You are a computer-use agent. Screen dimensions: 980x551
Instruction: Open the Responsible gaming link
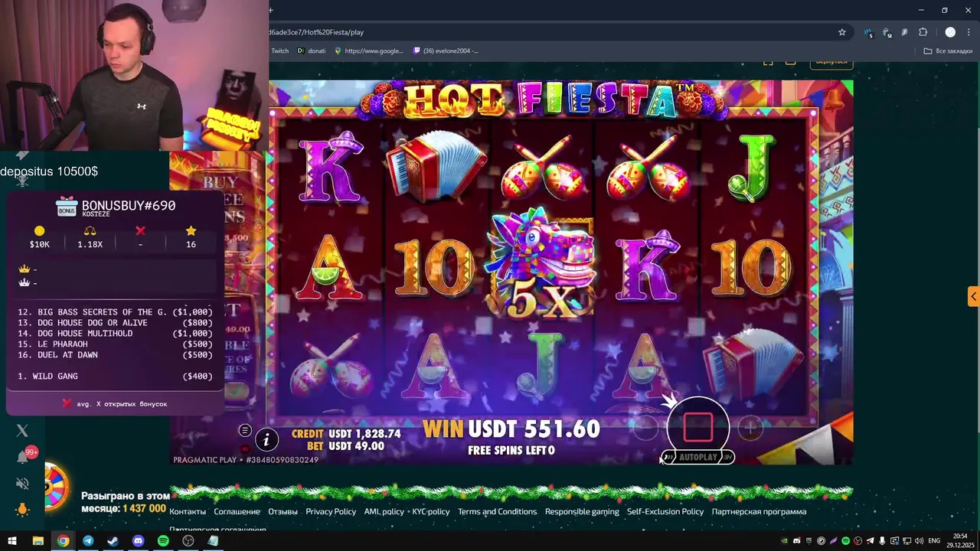[582, 511]
